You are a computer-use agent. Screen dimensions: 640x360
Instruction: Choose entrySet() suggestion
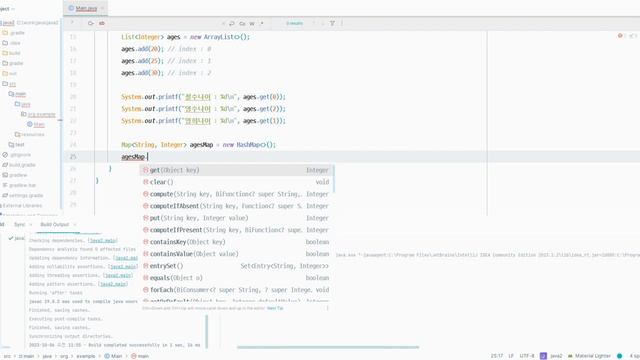click(236, 266)
